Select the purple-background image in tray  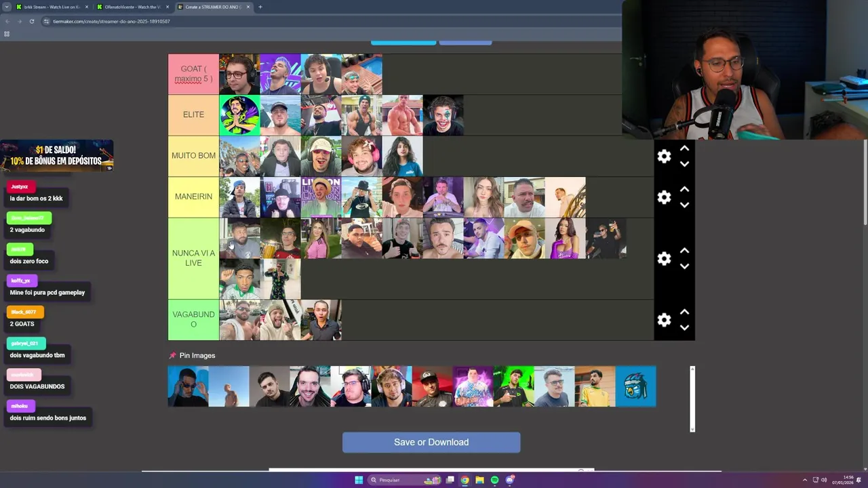tap(473, 386)
